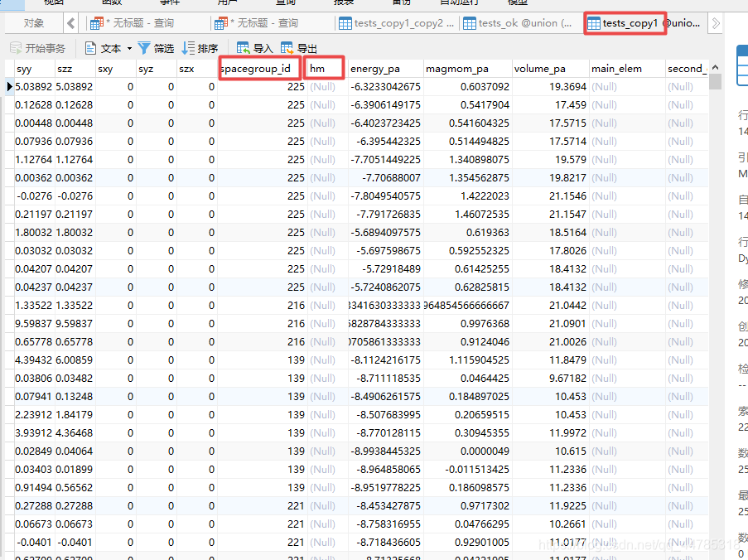Image resolution: width=748 pixels, height=560 pixels.
Task: Select the energy_pa cell -6.3233042675
Action: (x=385, y=87)
